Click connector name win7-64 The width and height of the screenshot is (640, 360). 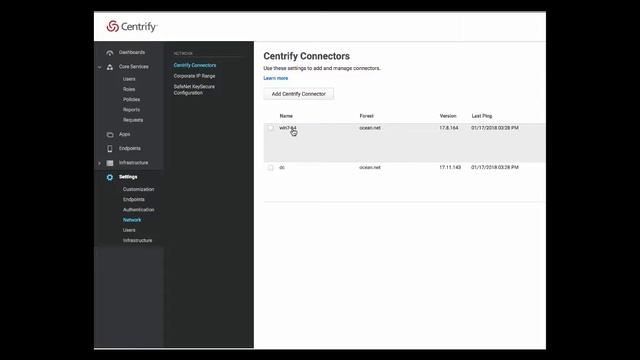(x=288, y=128)
